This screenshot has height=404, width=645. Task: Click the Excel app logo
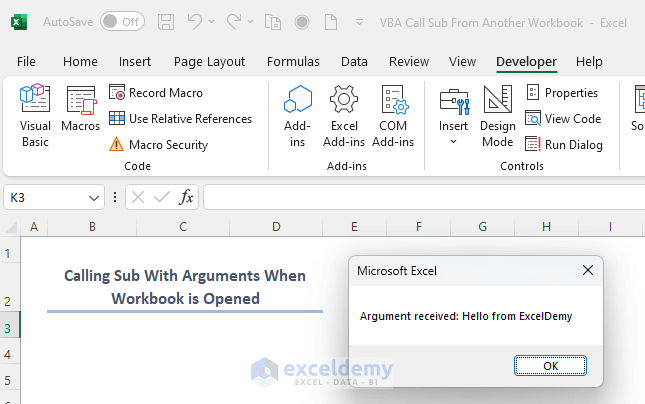click(19, 22)
